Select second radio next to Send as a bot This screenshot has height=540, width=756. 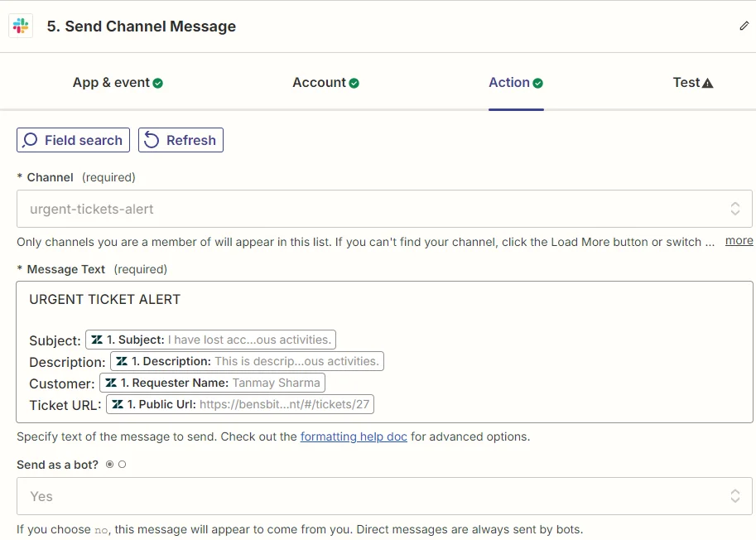(x=122, y=465)
